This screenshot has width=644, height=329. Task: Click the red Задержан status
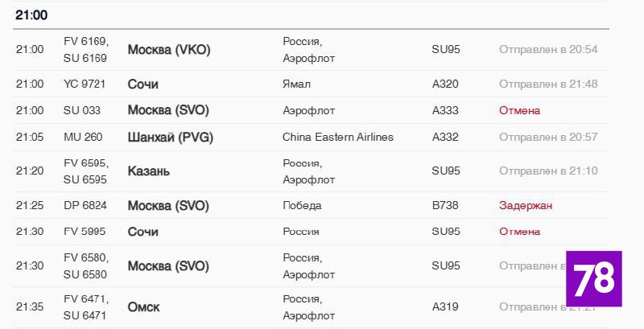526,205
